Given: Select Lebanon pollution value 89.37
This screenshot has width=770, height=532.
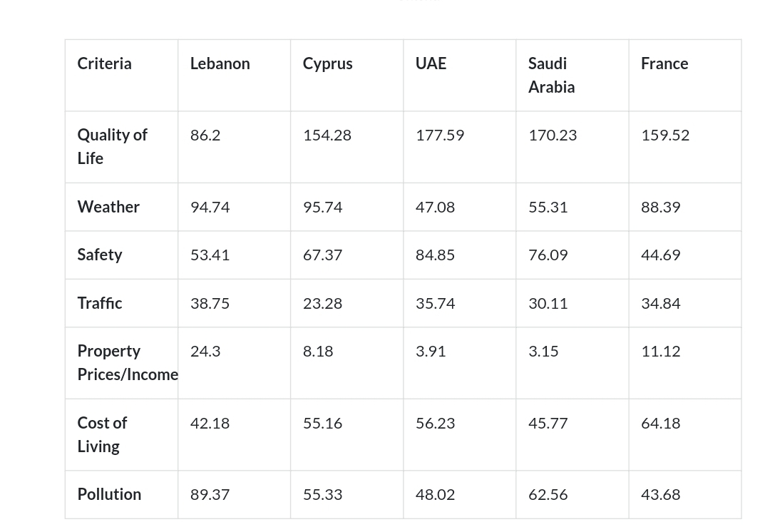Looking at the screenshot, I should 210,495.
